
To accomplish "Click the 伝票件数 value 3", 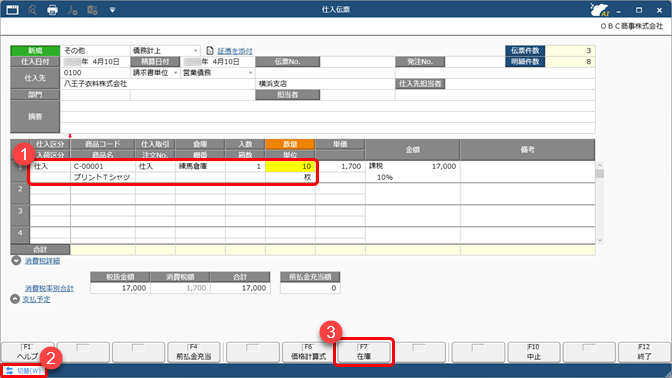I will click(x=570, y=51).
